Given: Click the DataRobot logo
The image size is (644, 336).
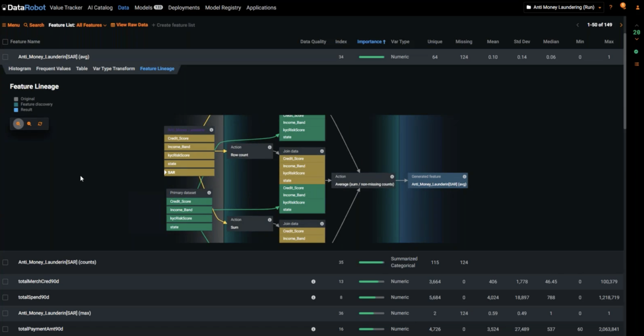Looking at the screenshot, I should pyautogui.click(x=24, y=7).
